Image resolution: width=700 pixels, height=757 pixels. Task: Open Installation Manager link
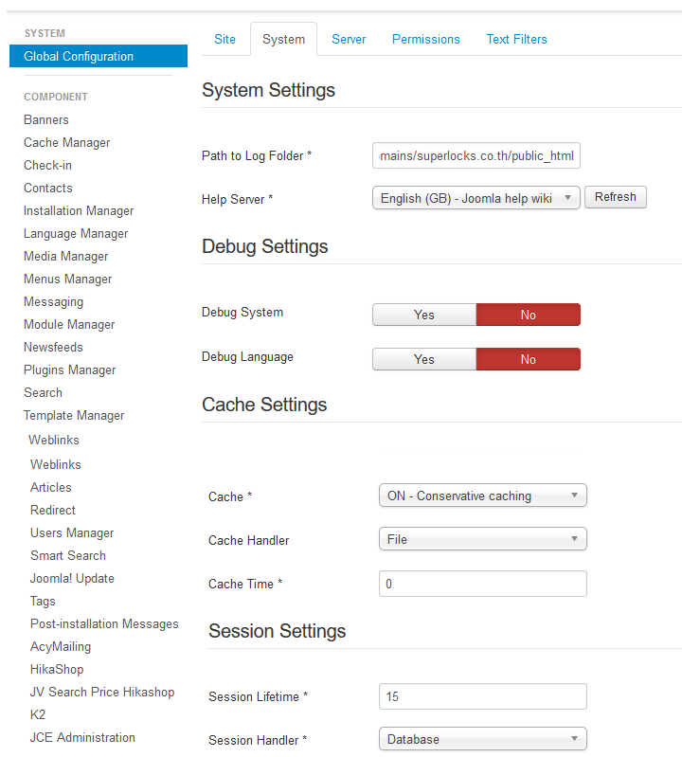click(x=79, y=211)
